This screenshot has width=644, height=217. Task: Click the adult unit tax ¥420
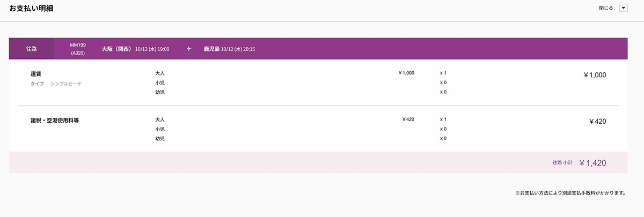click(408, 119)
